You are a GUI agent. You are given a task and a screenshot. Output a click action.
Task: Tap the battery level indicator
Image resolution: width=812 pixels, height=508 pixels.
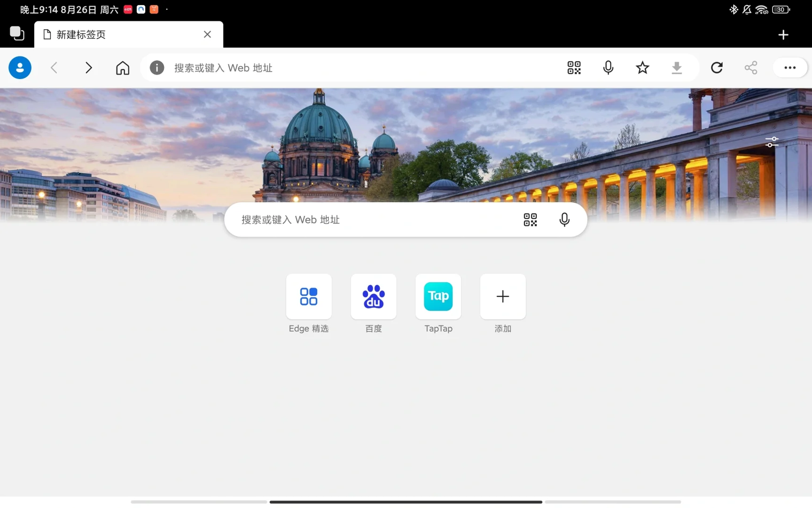[781, 9]
